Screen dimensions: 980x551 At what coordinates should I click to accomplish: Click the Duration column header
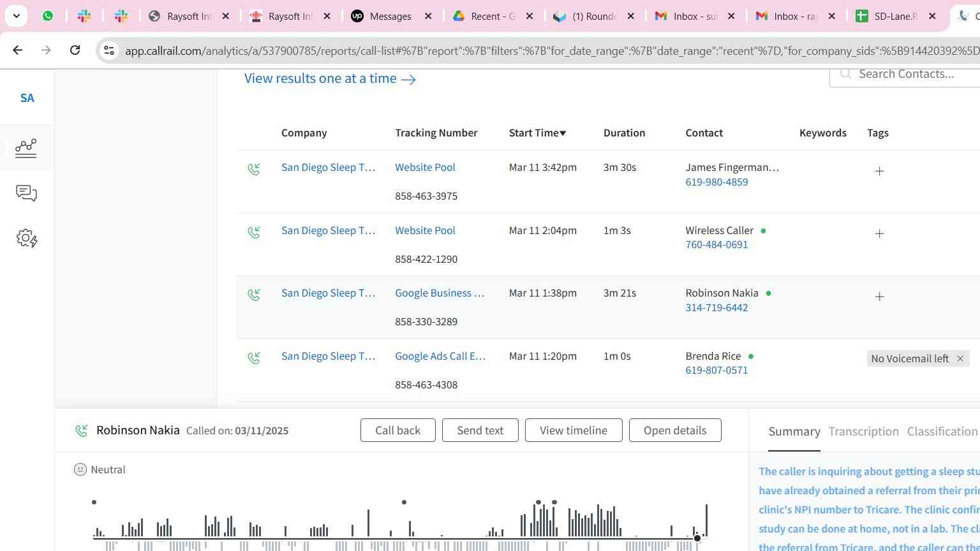coord(624,133)
